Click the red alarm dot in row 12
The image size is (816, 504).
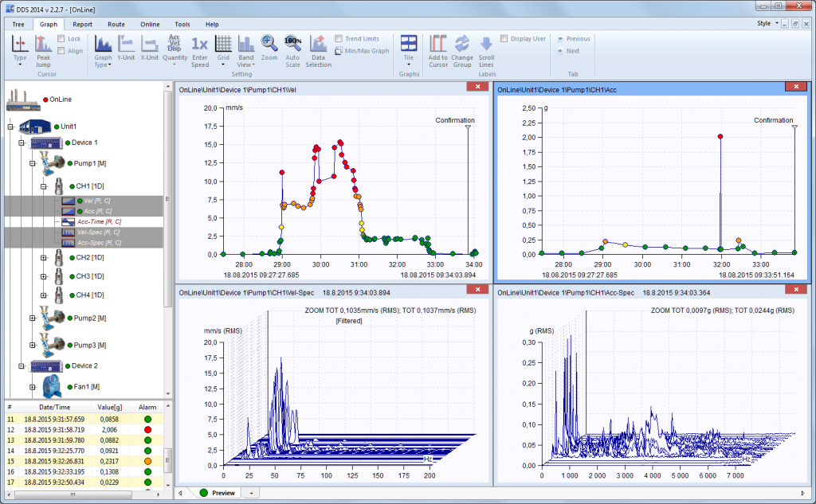[x=147, y=429]
